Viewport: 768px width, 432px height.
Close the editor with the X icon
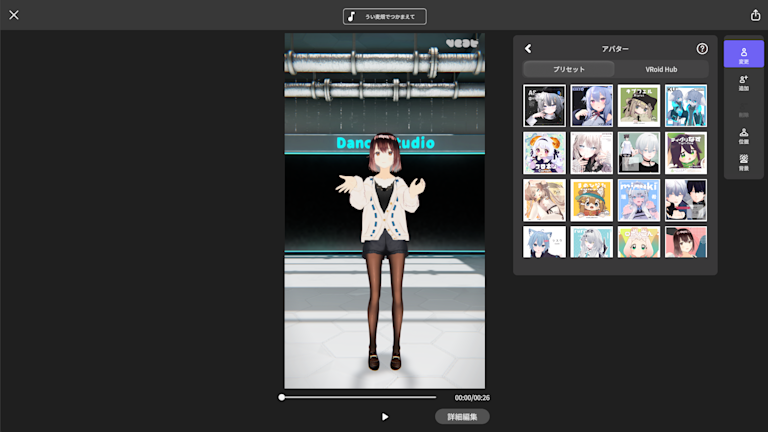click(x=14, y=15)
